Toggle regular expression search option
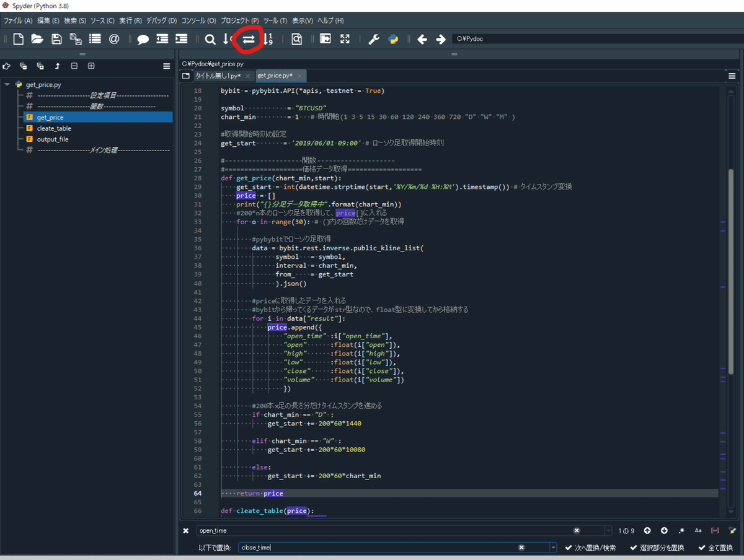The image size is (744, 560). (x=681, y=531)
